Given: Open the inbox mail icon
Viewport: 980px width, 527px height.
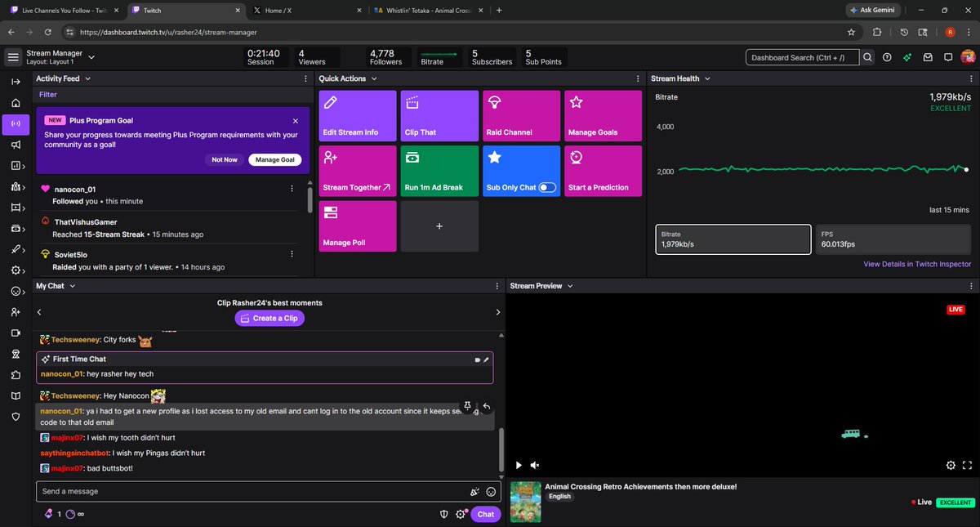Looking at the screenshot, I should [x=928, y=57].
